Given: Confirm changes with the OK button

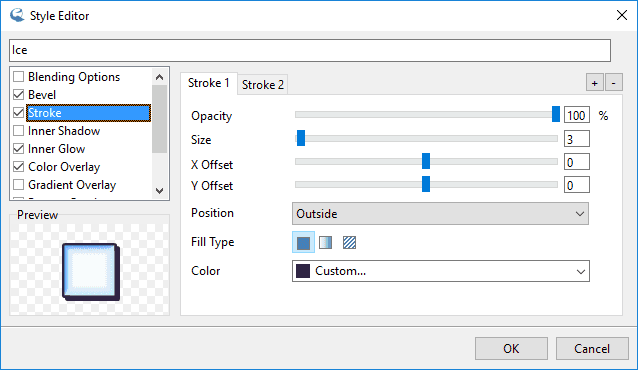Looking at the screenshot, I should 511,348.
